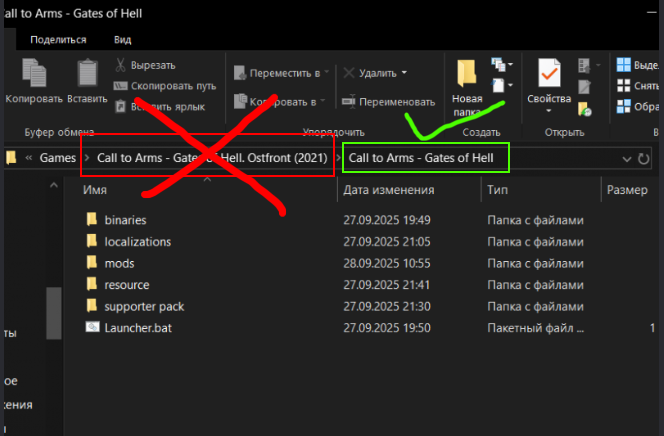Click Games in the breadcrumb path
The width and height of the screenshot is (664, 436).
[57, 158]
